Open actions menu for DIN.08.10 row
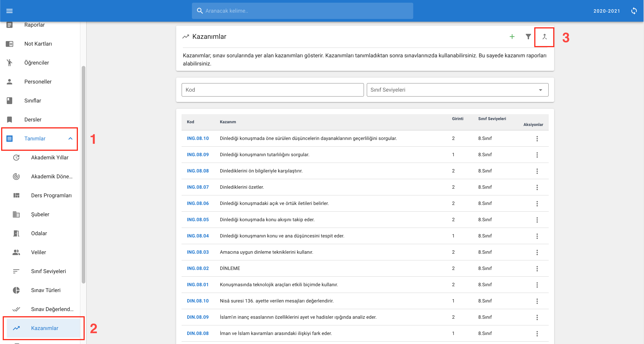The image size is (644, 344). pos(537,301)
